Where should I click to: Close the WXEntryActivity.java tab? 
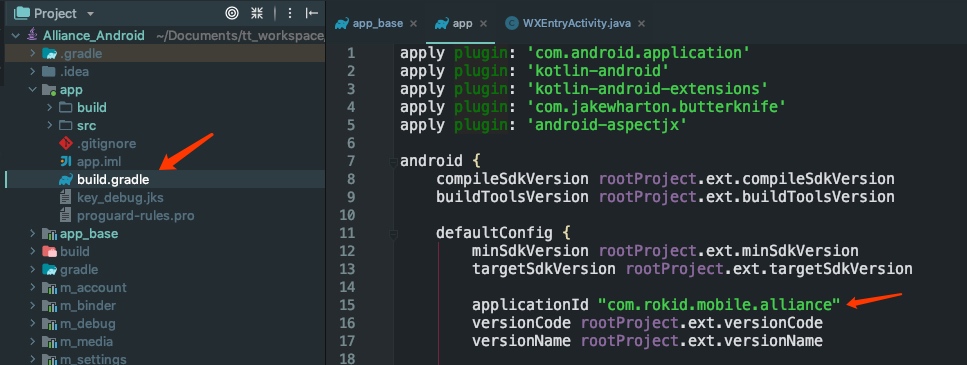coord(641,23)
